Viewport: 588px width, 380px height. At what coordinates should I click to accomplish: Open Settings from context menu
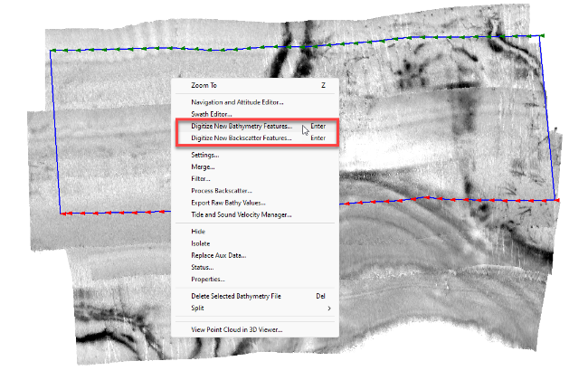(255, 155)
